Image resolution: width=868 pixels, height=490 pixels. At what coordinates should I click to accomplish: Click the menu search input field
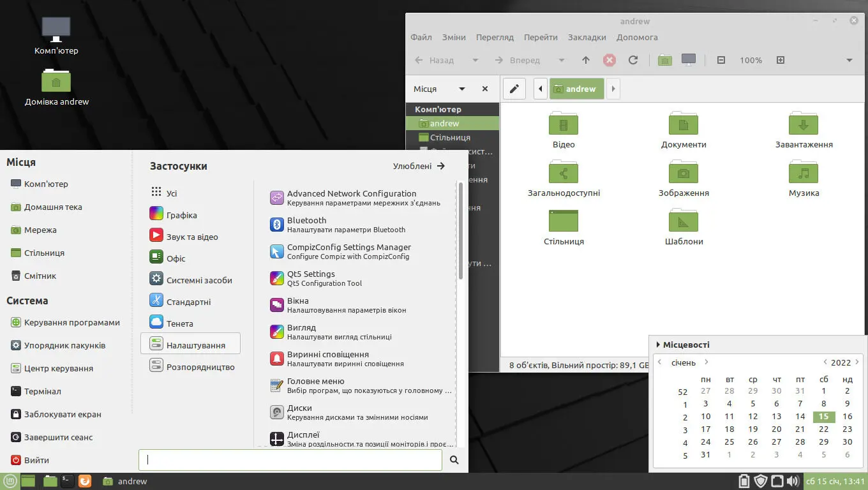pos(290,459)
